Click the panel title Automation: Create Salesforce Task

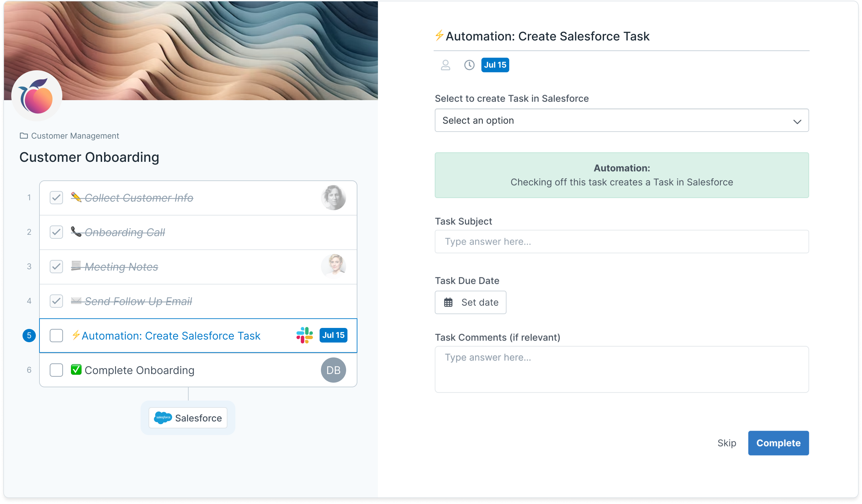547,36
